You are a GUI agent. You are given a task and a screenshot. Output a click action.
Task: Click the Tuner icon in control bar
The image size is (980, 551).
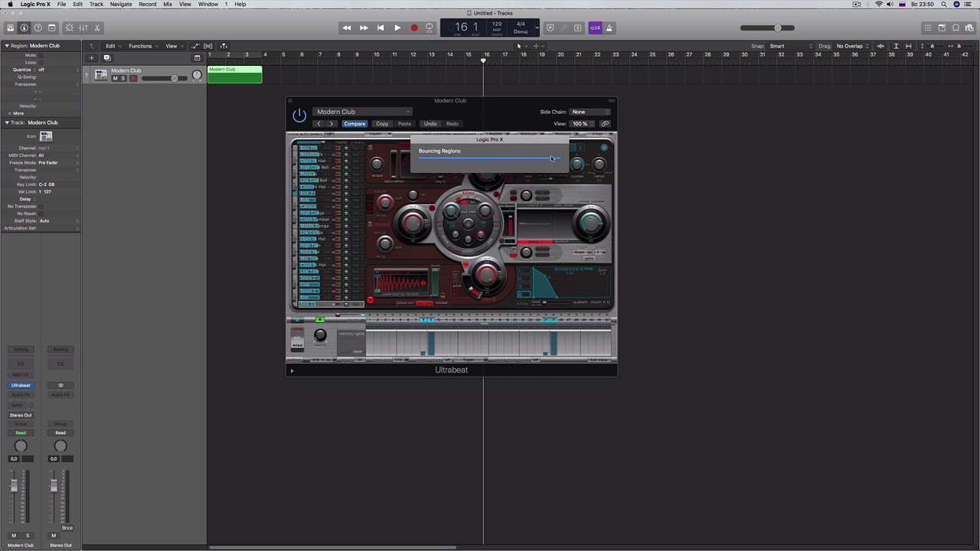(564, 28)
